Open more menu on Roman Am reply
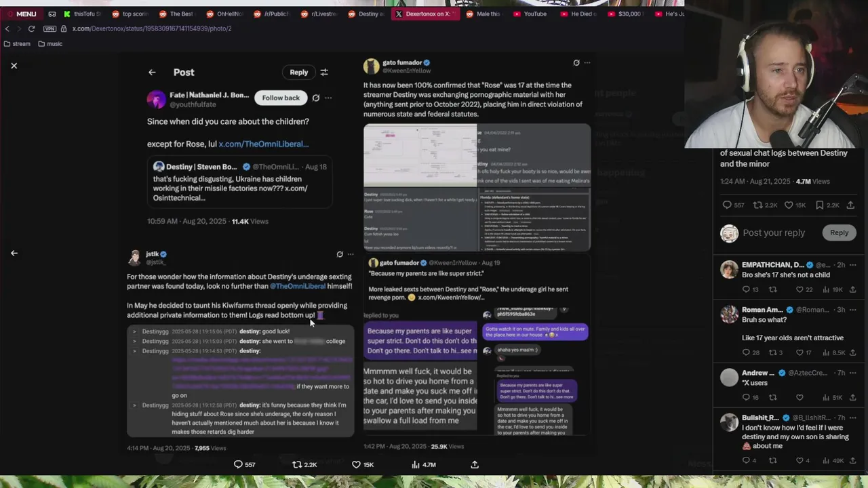This screenshot has height=488, width=868. 852,310
